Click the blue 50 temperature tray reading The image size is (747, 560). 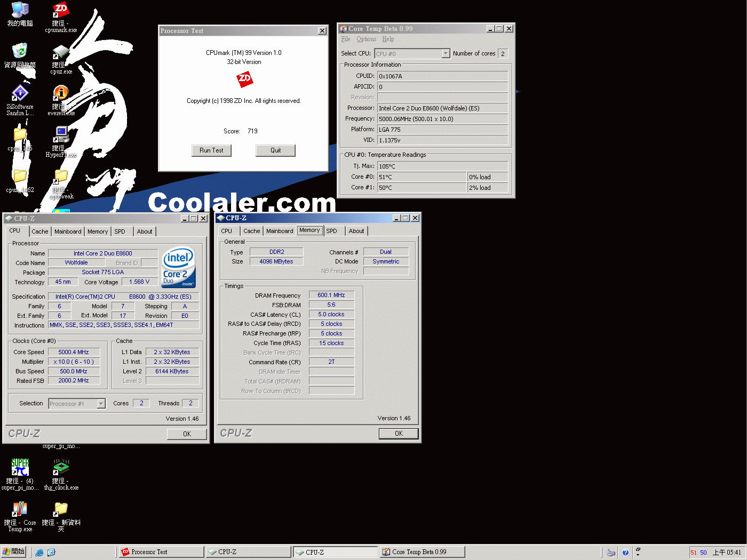703,553
